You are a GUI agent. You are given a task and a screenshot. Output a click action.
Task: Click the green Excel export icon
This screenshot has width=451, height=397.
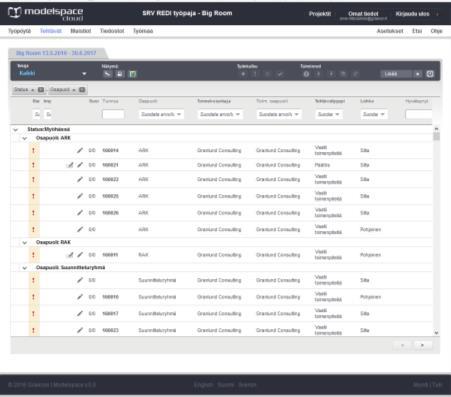pos(133,74)
